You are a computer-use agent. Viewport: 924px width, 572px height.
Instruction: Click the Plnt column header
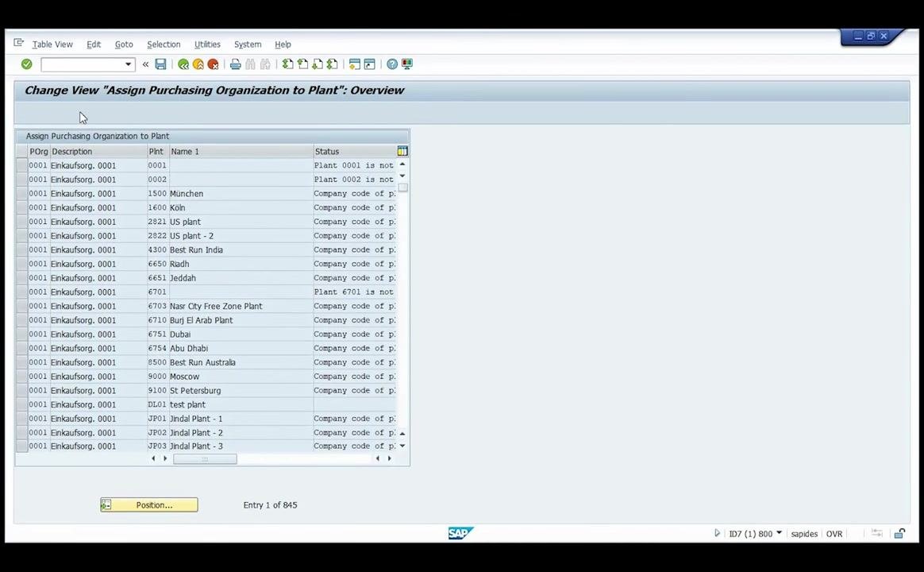tap(158, 152)
